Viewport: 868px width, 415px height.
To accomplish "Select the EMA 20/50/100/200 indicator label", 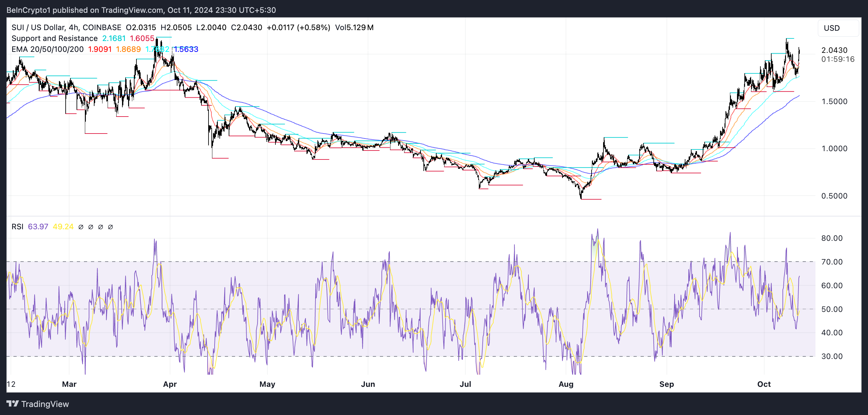I will pyautogui.click(x=47, y=49).
